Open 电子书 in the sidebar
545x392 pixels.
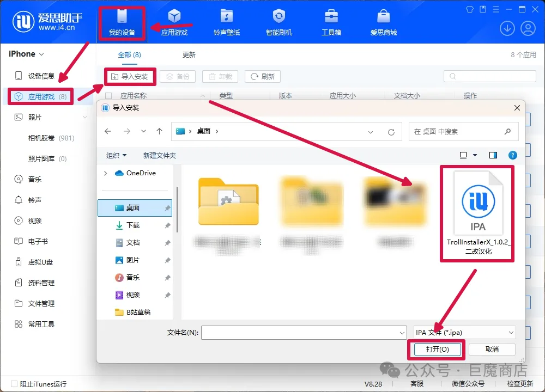(38, 241)
